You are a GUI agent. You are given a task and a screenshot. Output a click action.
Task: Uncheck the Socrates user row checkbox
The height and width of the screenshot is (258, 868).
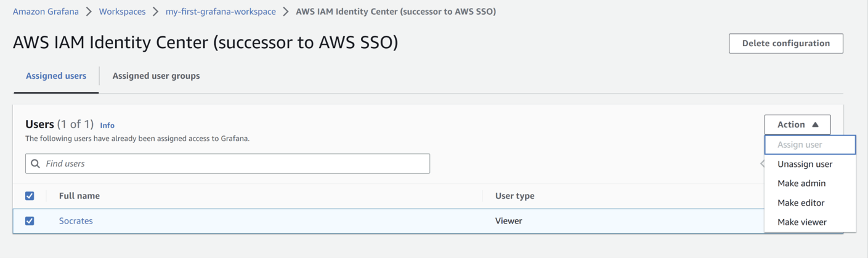click(x=30, y=220)
